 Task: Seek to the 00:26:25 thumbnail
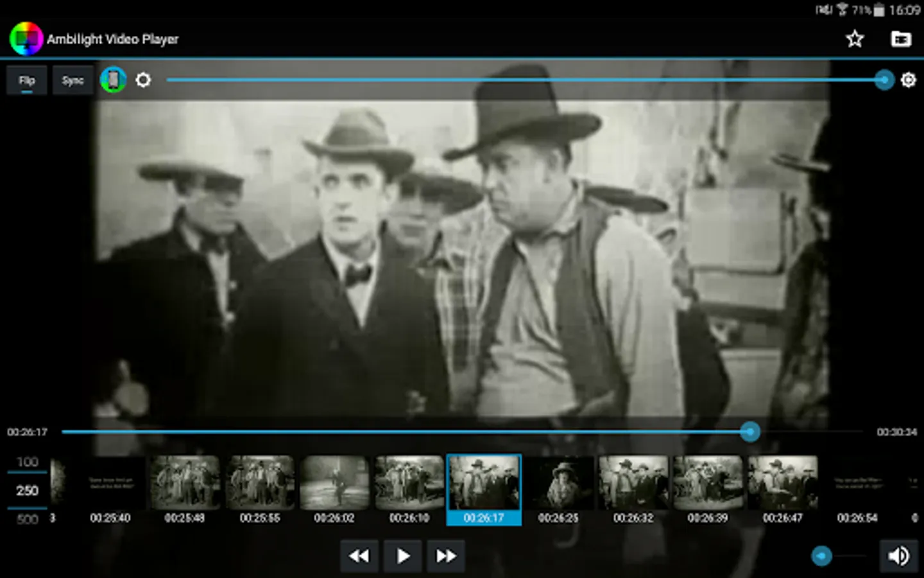coord(558,490)
